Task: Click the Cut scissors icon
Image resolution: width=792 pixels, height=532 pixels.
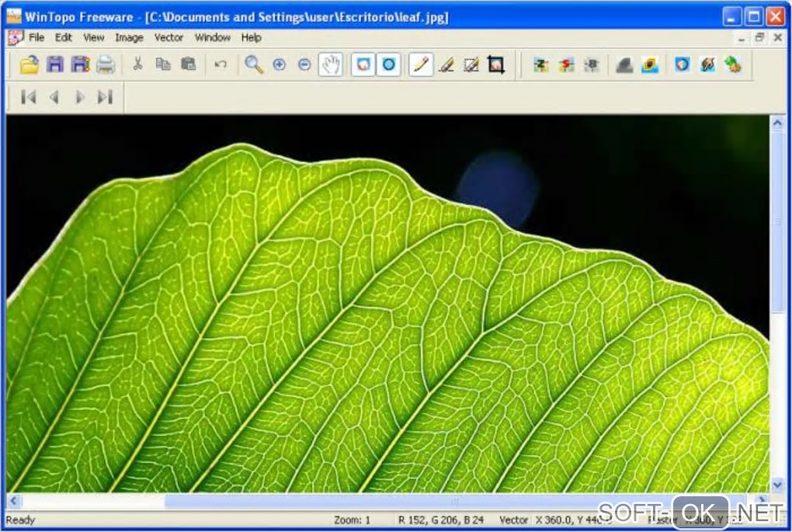Action: [x=137, y=64]
